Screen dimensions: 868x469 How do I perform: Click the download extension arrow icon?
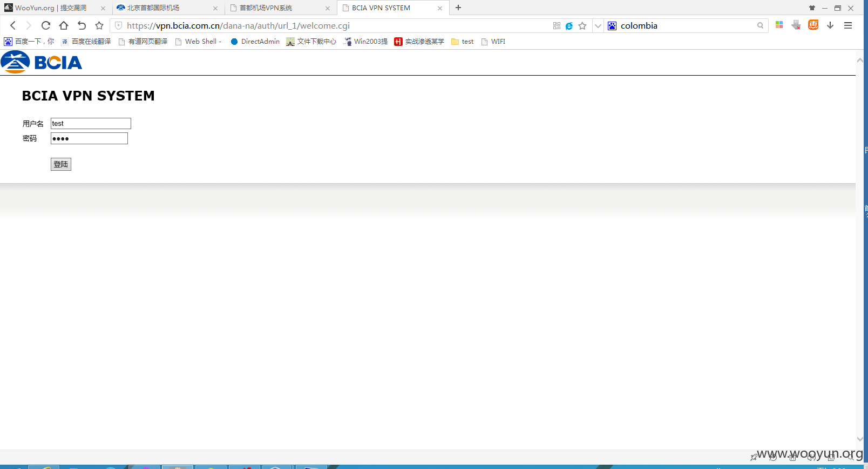click(796, 25)
